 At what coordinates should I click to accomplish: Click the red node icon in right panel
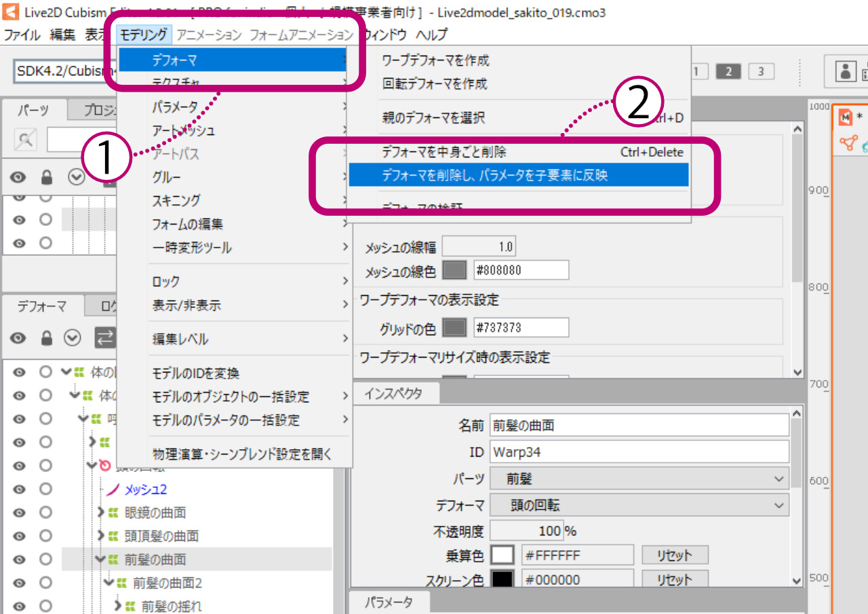click(848, 142)
